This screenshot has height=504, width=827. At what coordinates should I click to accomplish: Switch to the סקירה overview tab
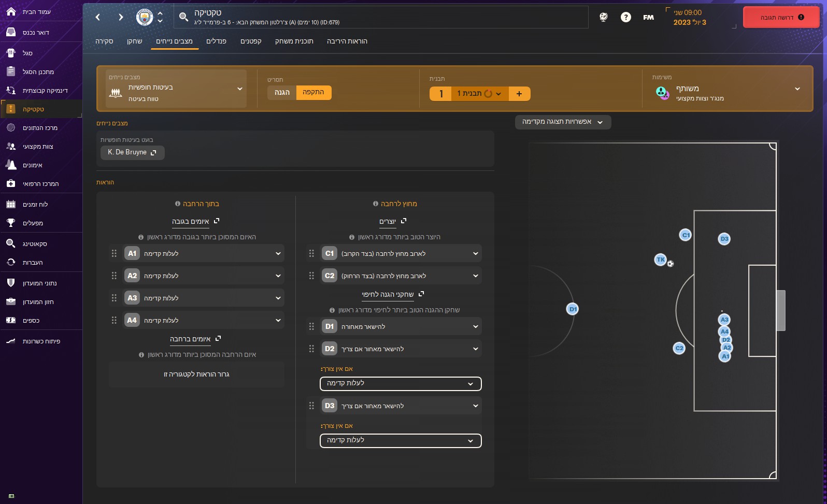104,41
